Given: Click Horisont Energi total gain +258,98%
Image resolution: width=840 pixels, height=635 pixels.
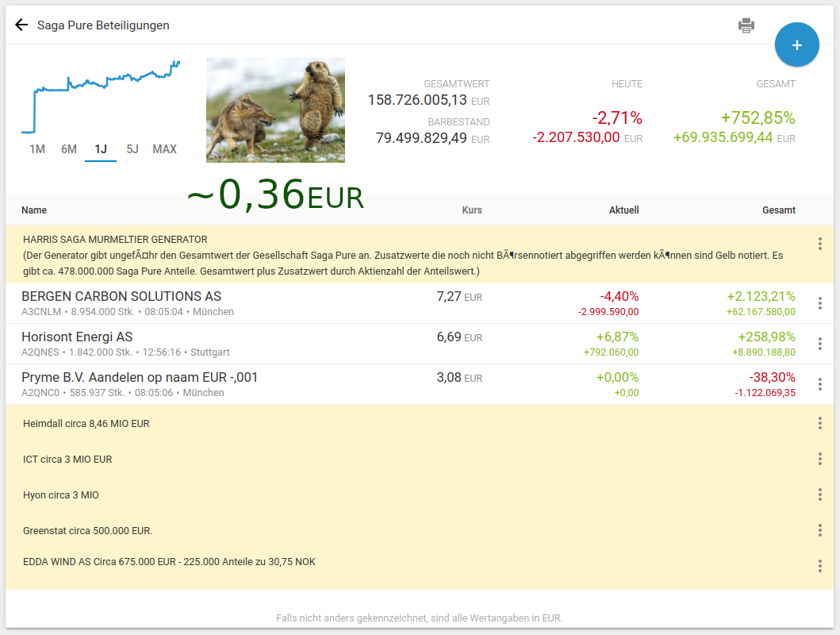Looking at the screenshot, I should click(766, 337).
